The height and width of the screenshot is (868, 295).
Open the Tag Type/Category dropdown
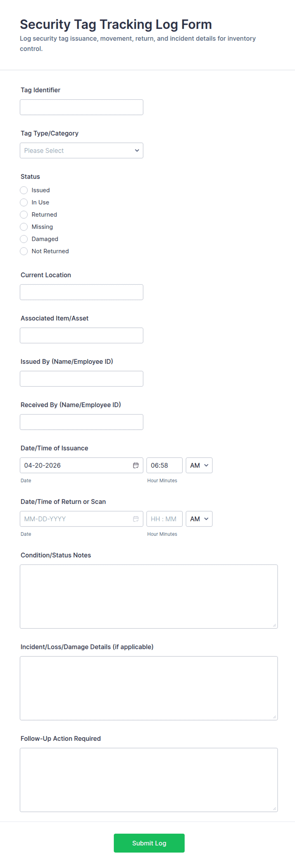point(82,151)
